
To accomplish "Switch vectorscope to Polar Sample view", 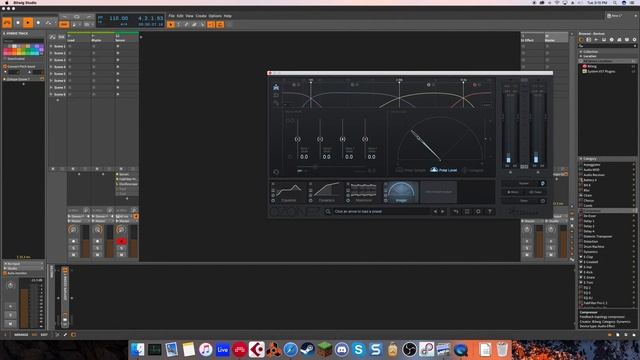I will [x=410, y=170].
